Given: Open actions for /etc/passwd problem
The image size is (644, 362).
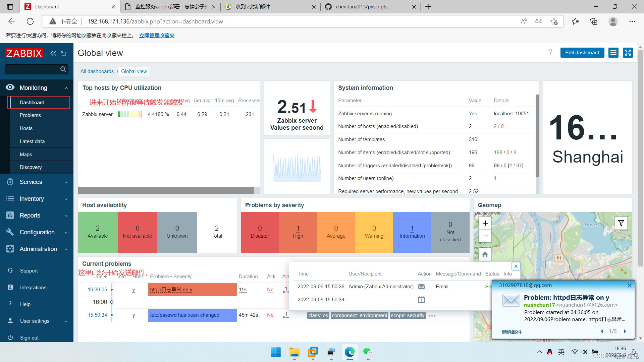Looking at the screenshot, I should (285, 315).
